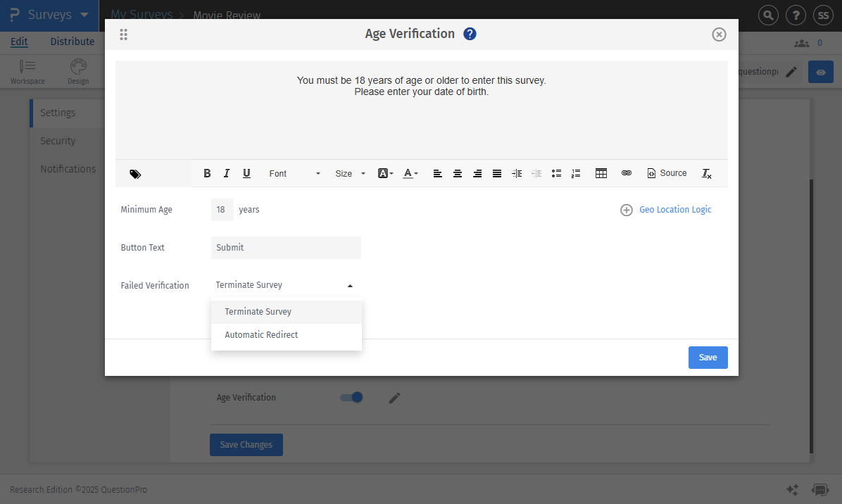The width and height of the screenshot is (842, 504).
Task: View the HTML Source of the message
Action: (667, 173)
